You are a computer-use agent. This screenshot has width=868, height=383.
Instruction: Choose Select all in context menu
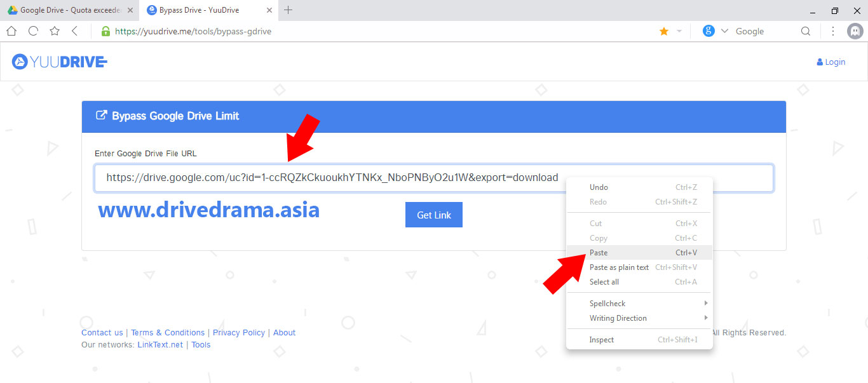click(639, 282)
